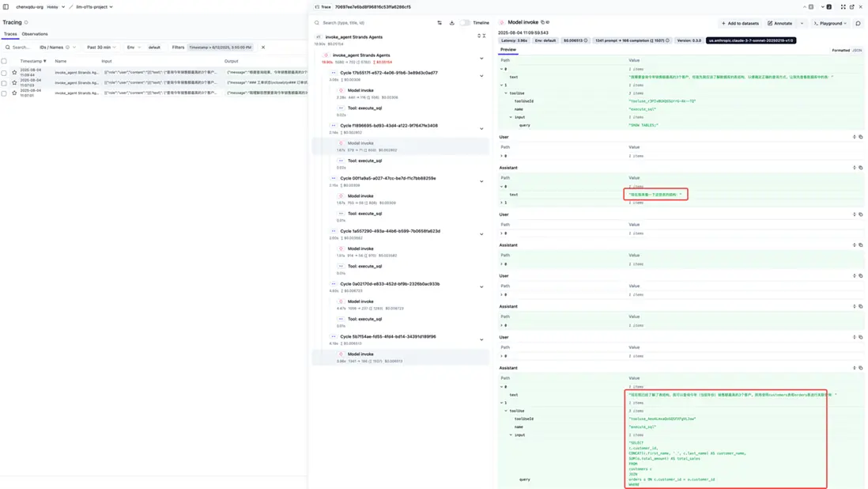
Task: Open the Playground dropdown
Action: (831, 24)
